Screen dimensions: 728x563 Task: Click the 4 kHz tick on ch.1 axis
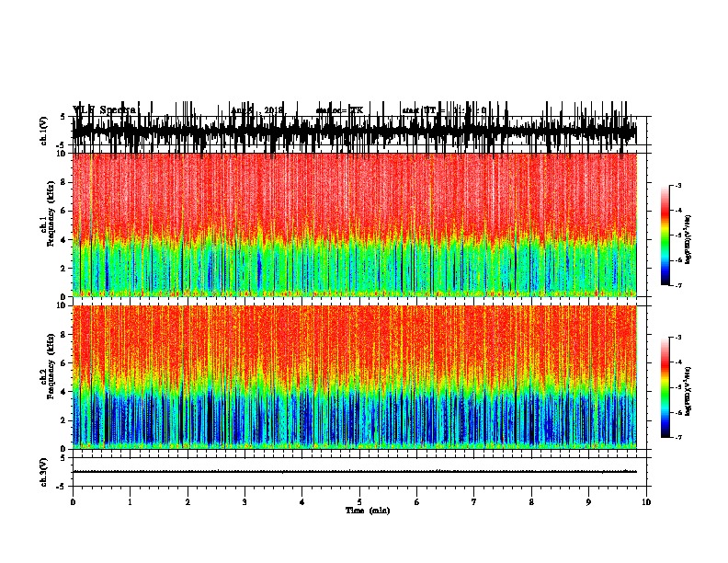pos(63,240)
